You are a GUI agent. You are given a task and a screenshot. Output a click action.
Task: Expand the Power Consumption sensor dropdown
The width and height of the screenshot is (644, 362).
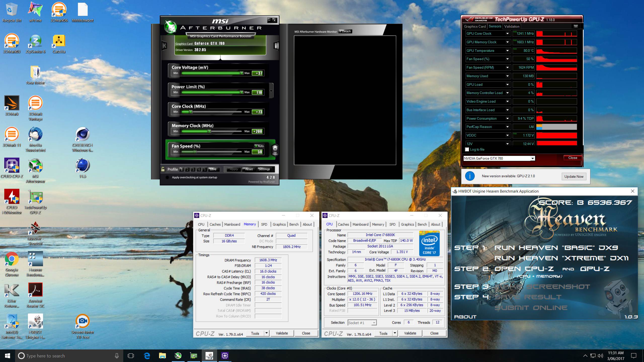click(x=507, y=119)
